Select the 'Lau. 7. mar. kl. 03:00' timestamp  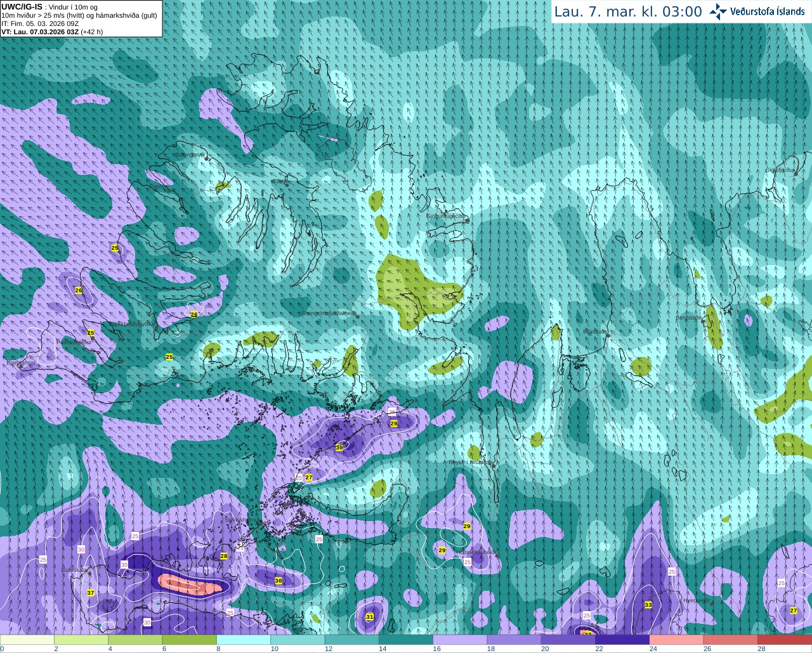pos(628,11)
